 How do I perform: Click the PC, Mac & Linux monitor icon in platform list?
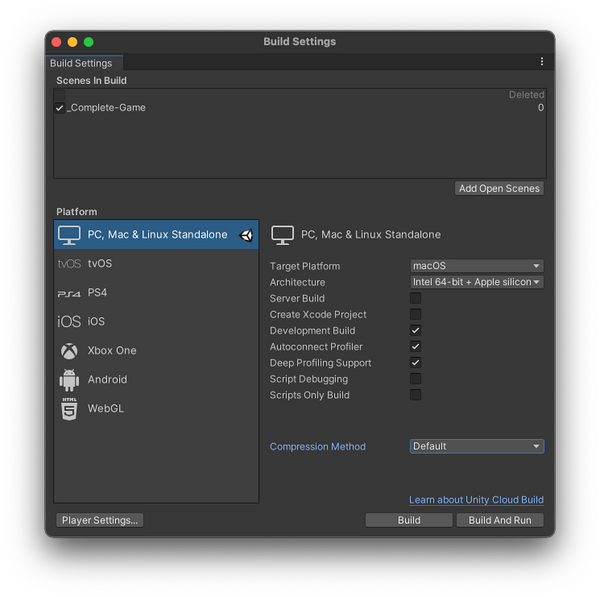[69, 235]
